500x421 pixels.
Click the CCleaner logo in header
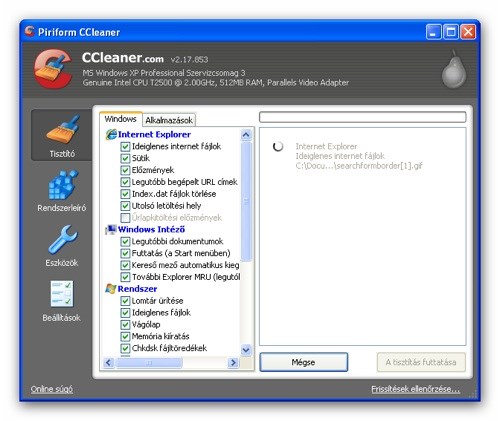pyautogui.click(x=53, y=69)
